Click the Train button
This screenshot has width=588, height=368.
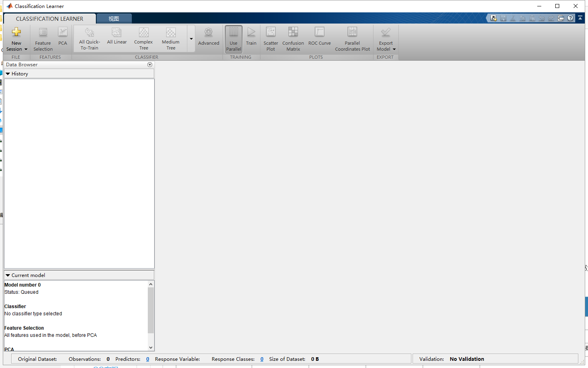click(251, 37)
